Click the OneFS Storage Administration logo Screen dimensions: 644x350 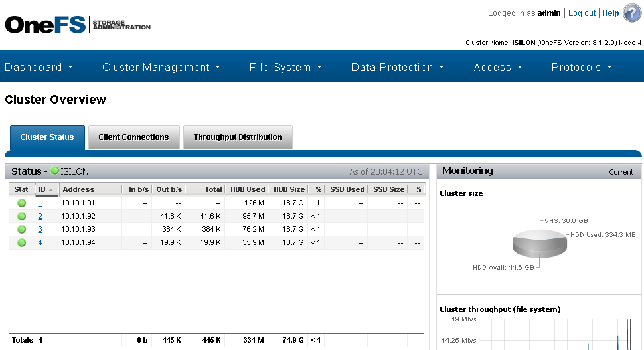click(78, 25)
